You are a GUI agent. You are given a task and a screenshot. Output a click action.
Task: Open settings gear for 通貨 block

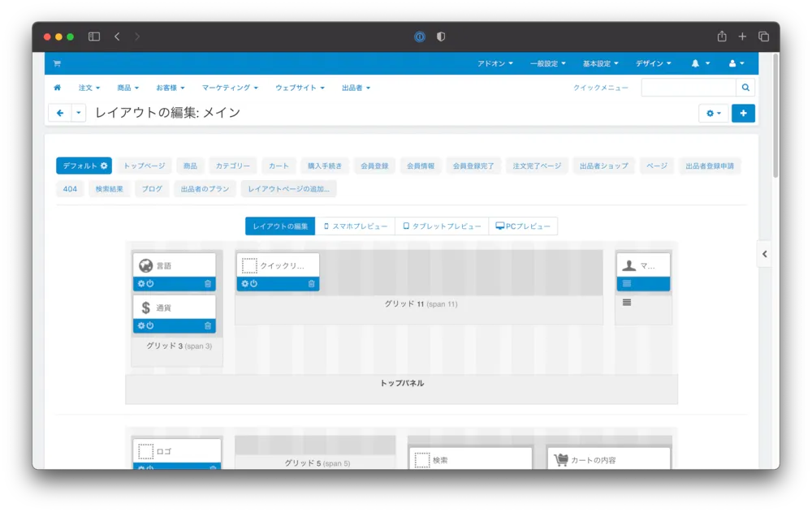coord(141,325)
